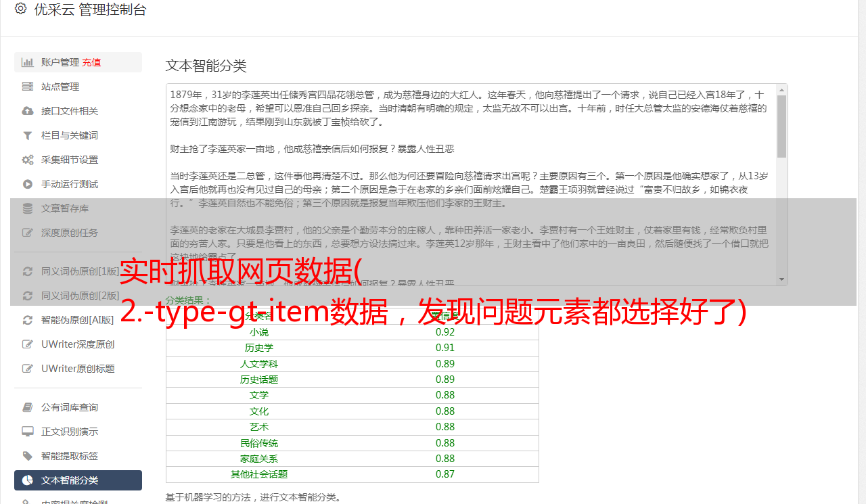Click the 文学 category cell
The height and width of the screenshot is (504, 866).
tap(259, 395)
